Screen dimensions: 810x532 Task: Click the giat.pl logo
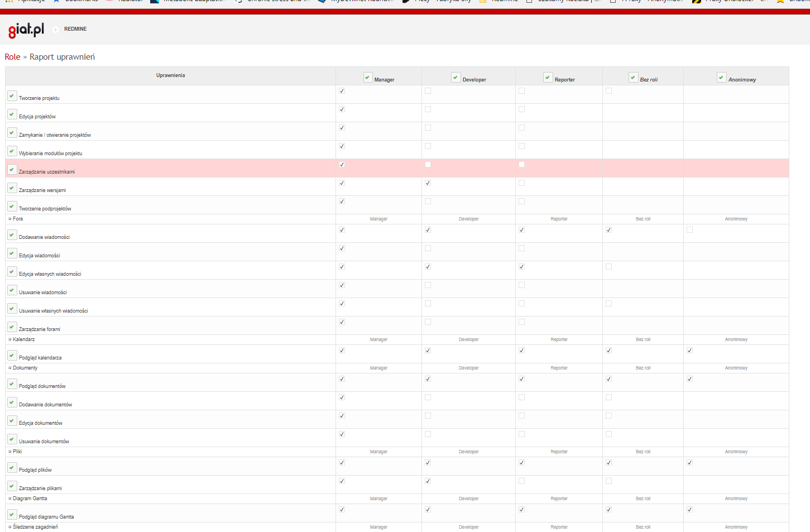click(x=26, y=30)
